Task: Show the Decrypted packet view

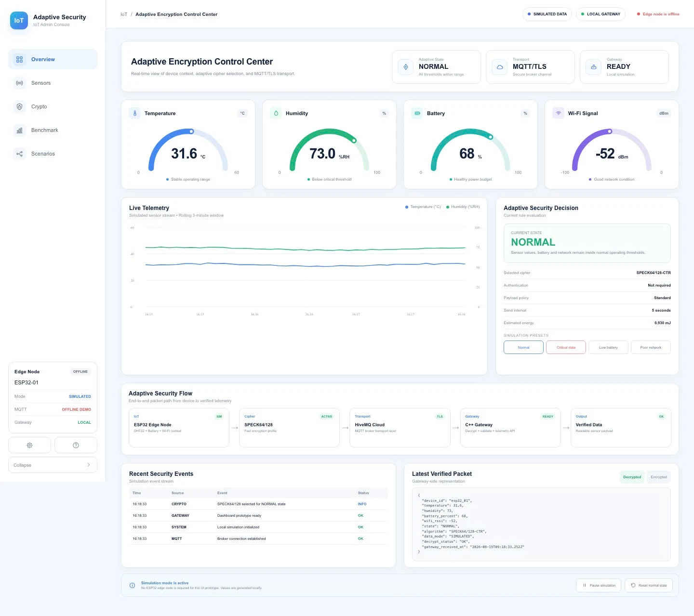Action: pyautogui.click(x=632, y=477)
